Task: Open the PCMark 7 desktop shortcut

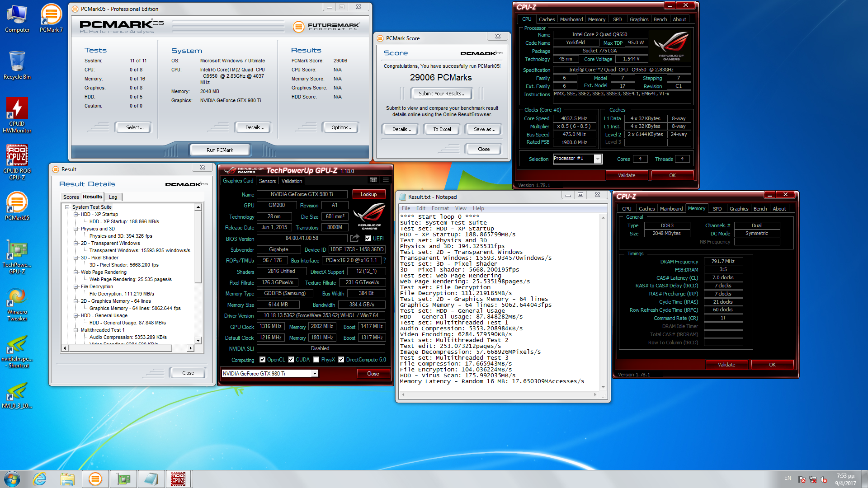Action: 51,19
